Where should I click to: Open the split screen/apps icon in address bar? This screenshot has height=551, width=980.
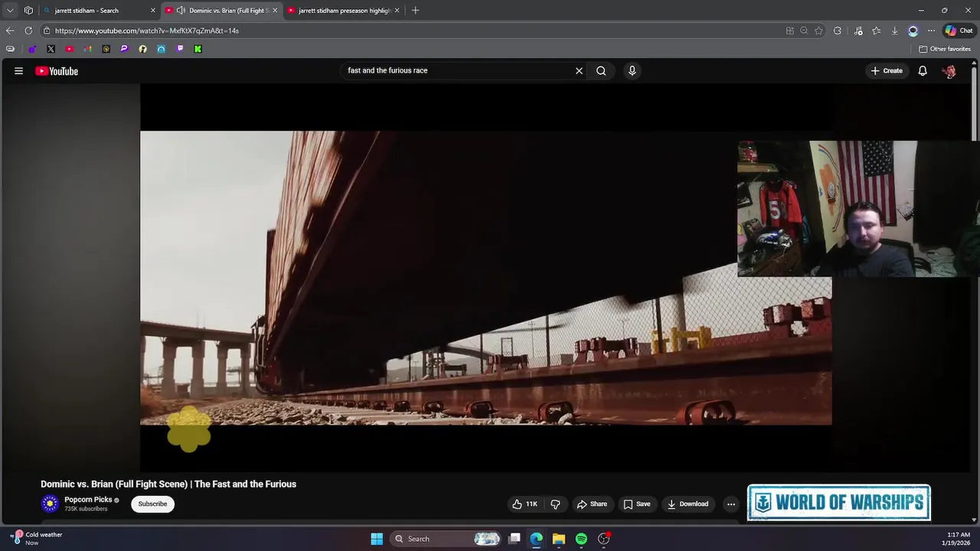tap(789, 31)
